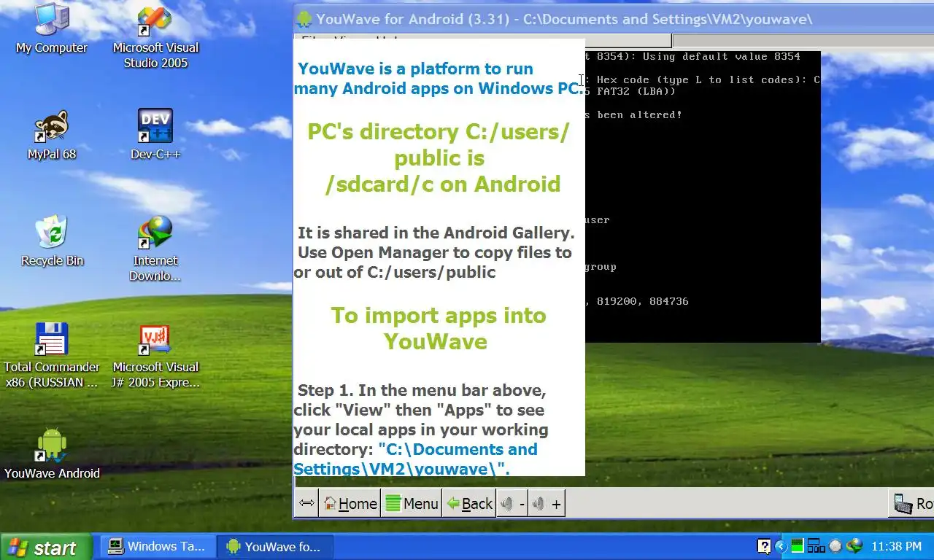Click console text 'Hex code (type L to list codes)'
Image resolution: width=934 pixels, height=560 pixels.
[702, 79]
